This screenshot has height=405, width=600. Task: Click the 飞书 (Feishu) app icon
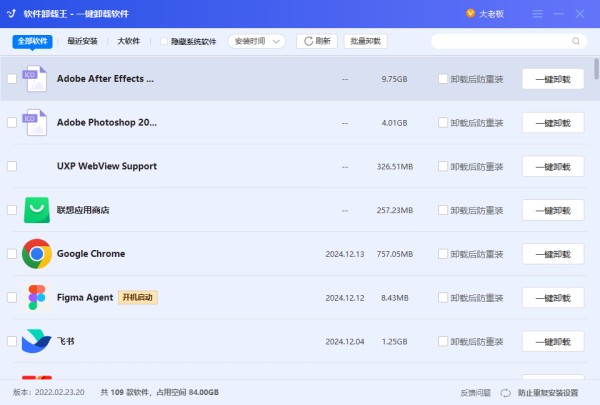click(x=37, y=341)
